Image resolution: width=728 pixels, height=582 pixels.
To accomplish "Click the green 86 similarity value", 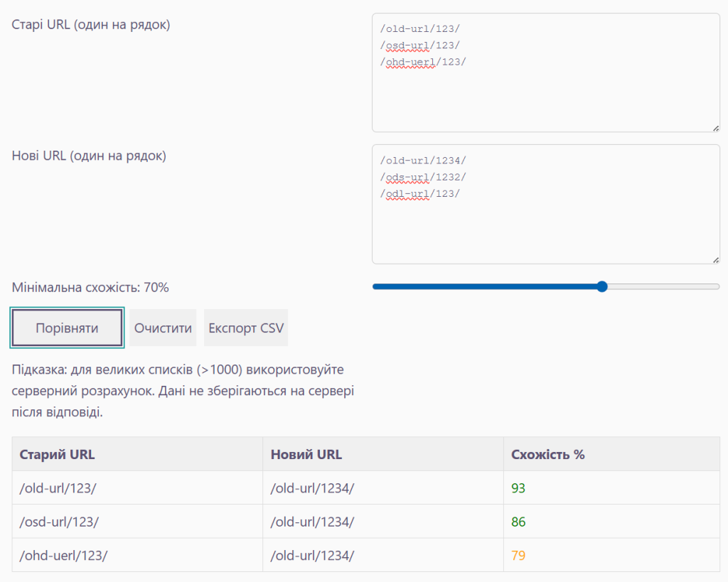I will coord(518,522).
